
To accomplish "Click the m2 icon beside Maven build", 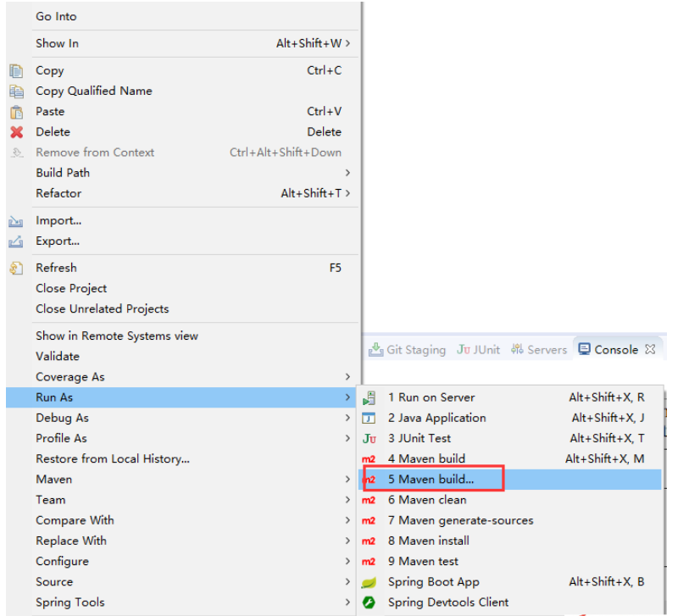I will tap(369, 459).
